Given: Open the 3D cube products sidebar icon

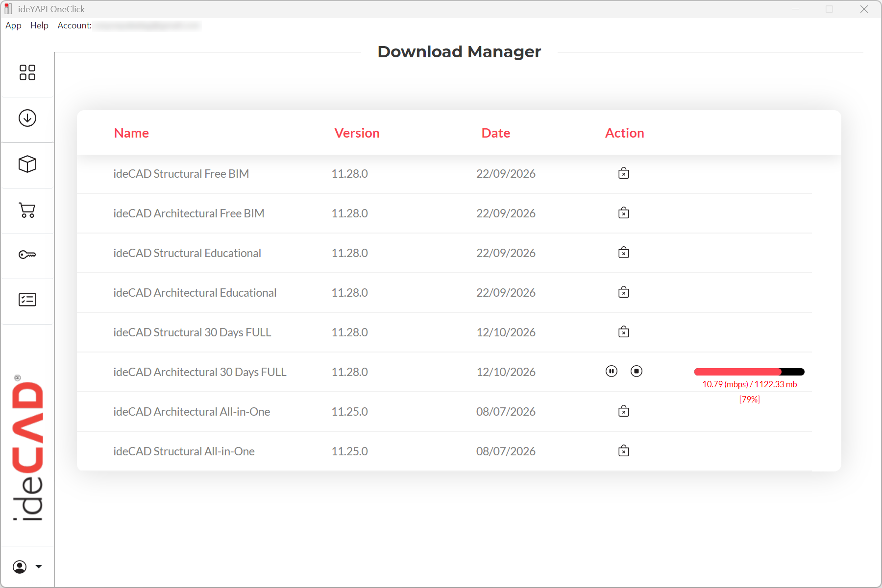Looking at the screenshot, I should coord(27,164).
